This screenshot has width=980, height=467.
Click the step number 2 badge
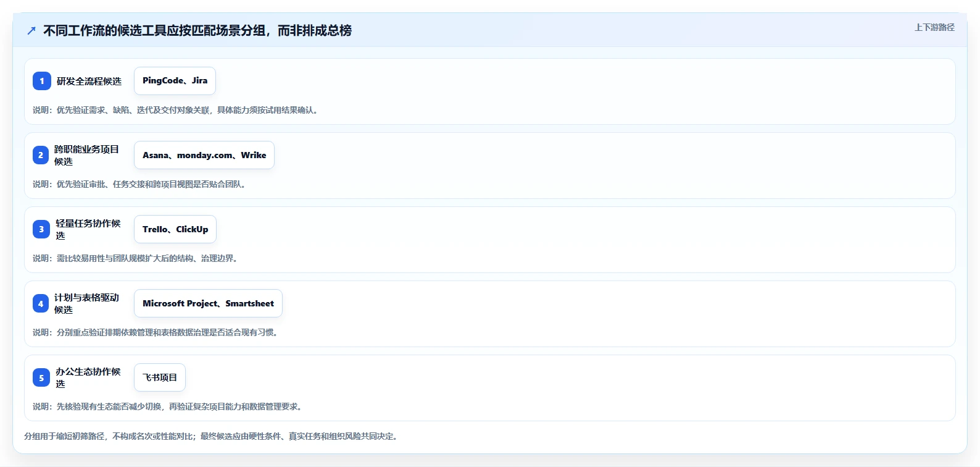point(41,155)
